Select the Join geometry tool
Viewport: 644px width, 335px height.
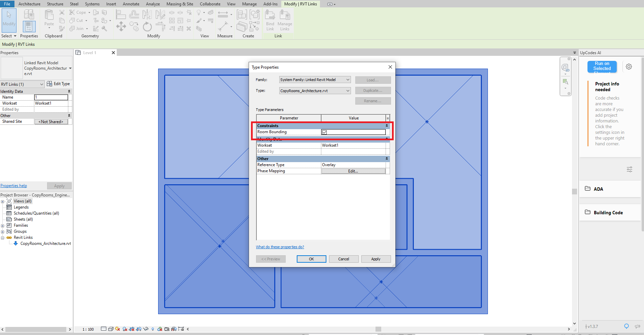77,28
